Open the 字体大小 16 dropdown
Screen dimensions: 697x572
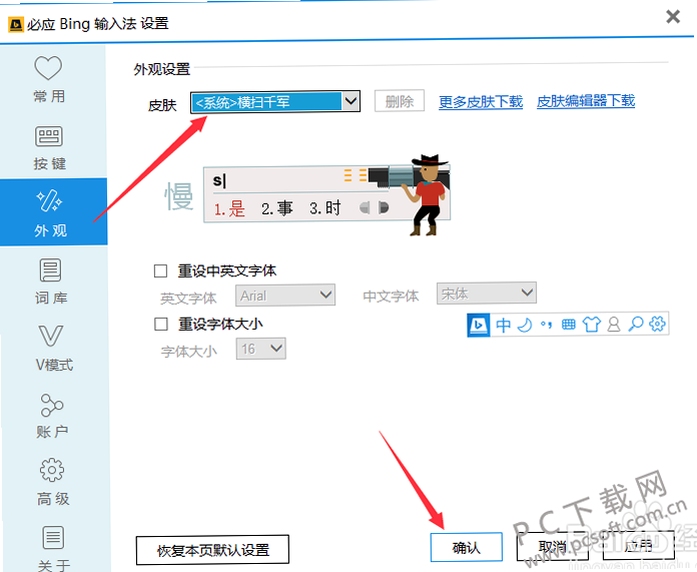click(x=261, y=349)
